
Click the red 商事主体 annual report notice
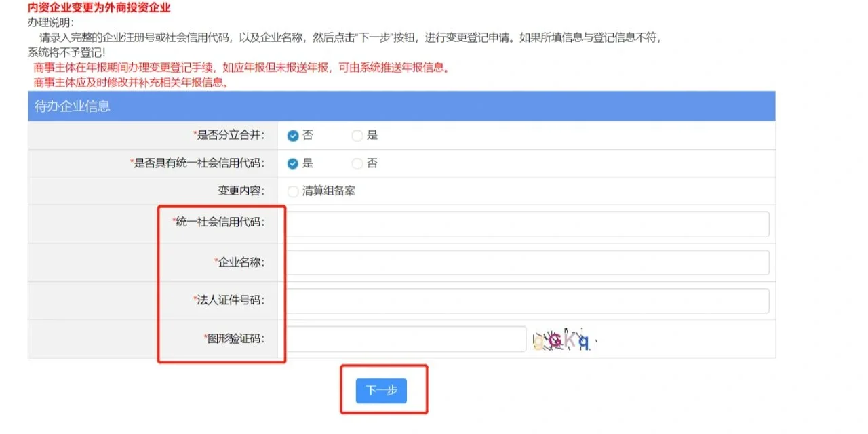pos(241,68)
